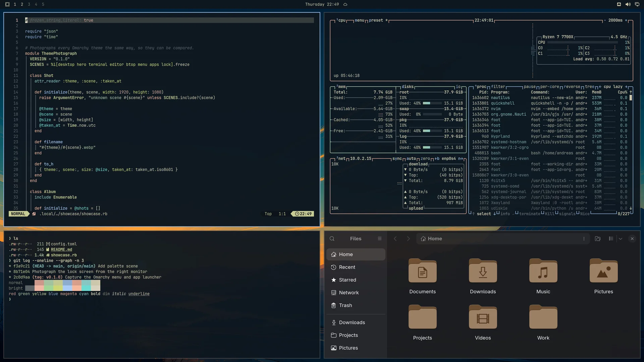644x362 pixels.
Task: Open Recent in the Files sidebar
Action: [356, 267]
